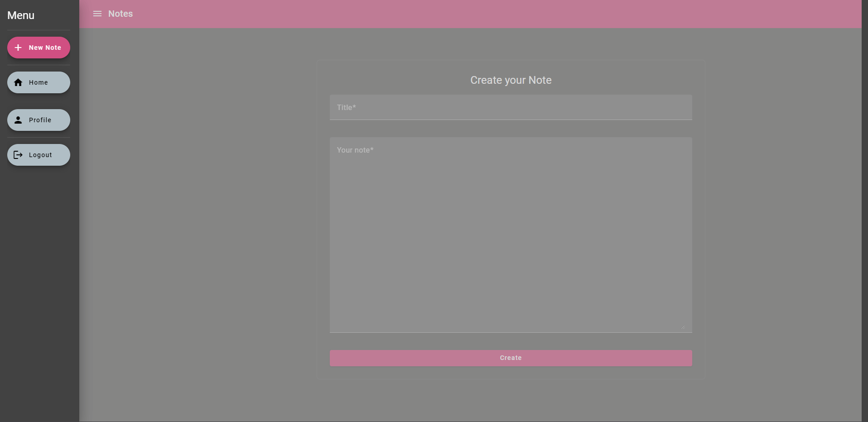Go to Home in the sidebar menu
Image resolution: width=868 pixels, height=422 pixels.
coord(39,82)
